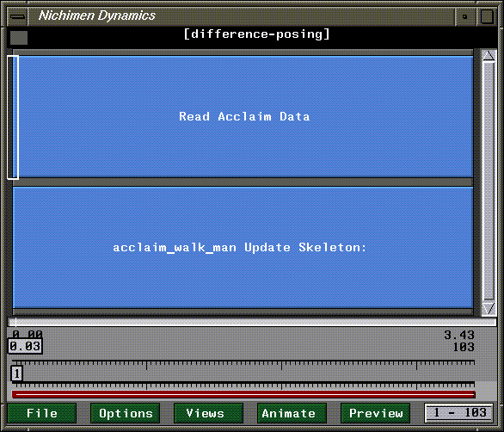The height and width of the screenshot is (432, 504).
Task: Click the 1 - 103 frame range field
Action: tap(459, 413)
